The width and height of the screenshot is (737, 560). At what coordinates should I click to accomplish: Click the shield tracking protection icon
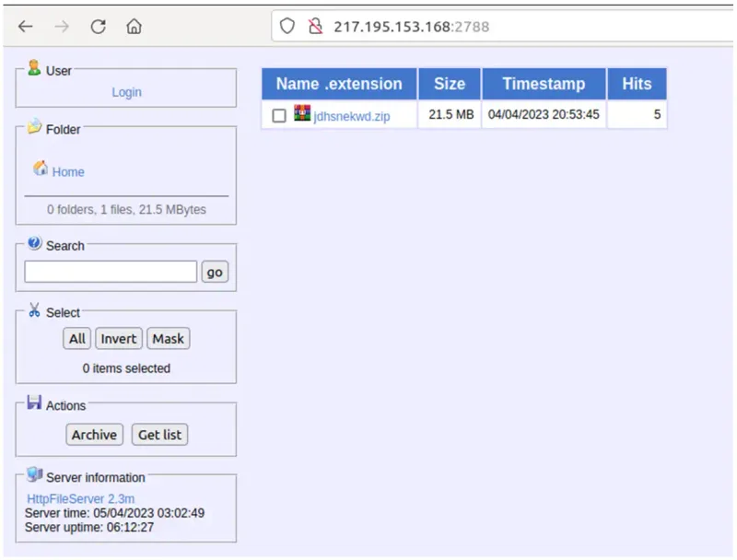point(287,26)
